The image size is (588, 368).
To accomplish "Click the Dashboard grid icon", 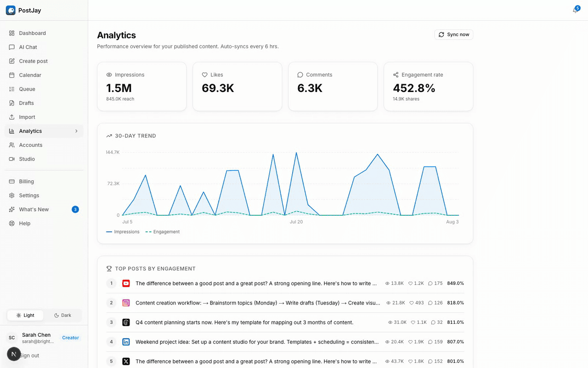I will point(12,33).
